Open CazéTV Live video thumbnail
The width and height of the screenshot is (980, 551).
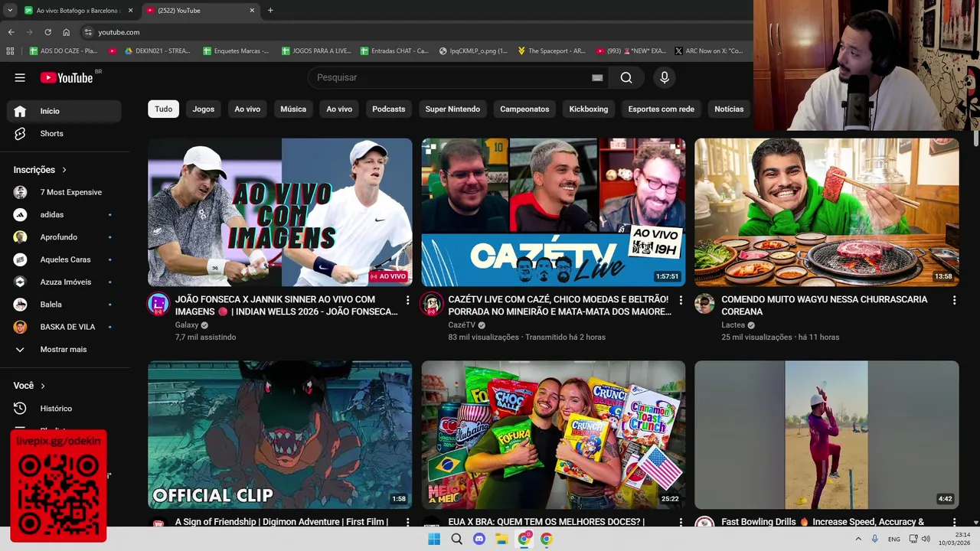(x=553, y=212)
